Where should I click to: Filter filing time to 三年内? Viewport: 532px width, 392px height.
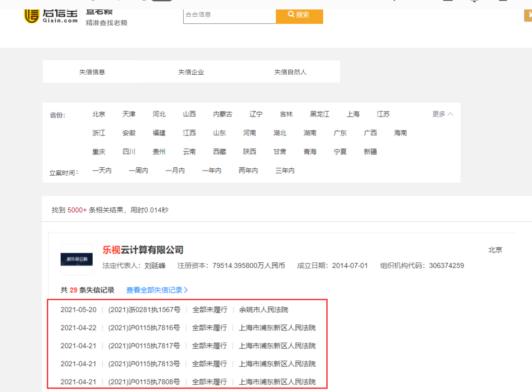point(285,171)
